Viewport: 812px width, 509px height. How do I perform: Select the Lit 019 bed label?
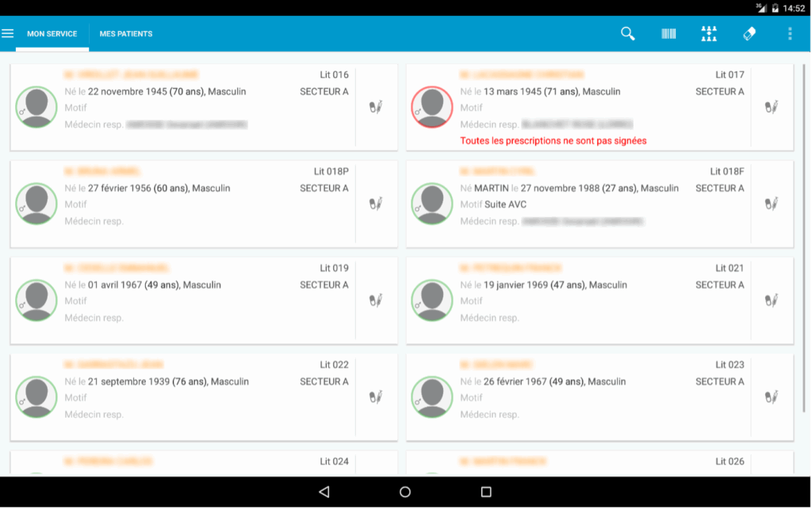[x=334, y=268]
